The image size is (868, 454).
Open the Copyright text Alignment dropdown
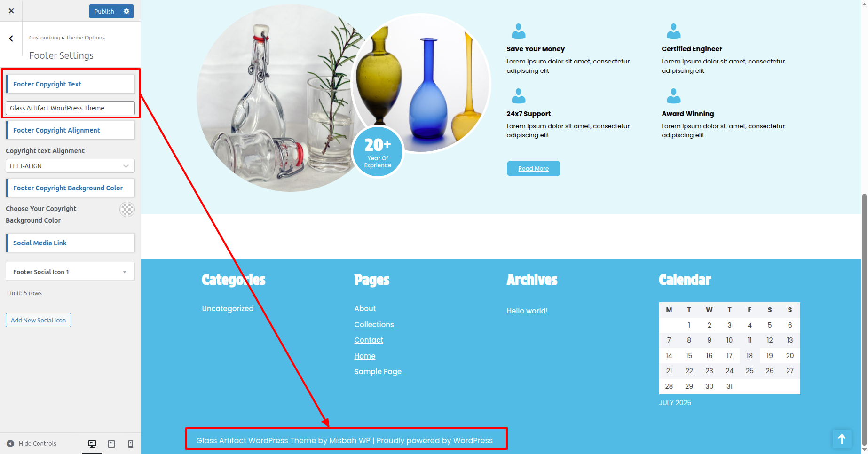[x=70, y=166]
